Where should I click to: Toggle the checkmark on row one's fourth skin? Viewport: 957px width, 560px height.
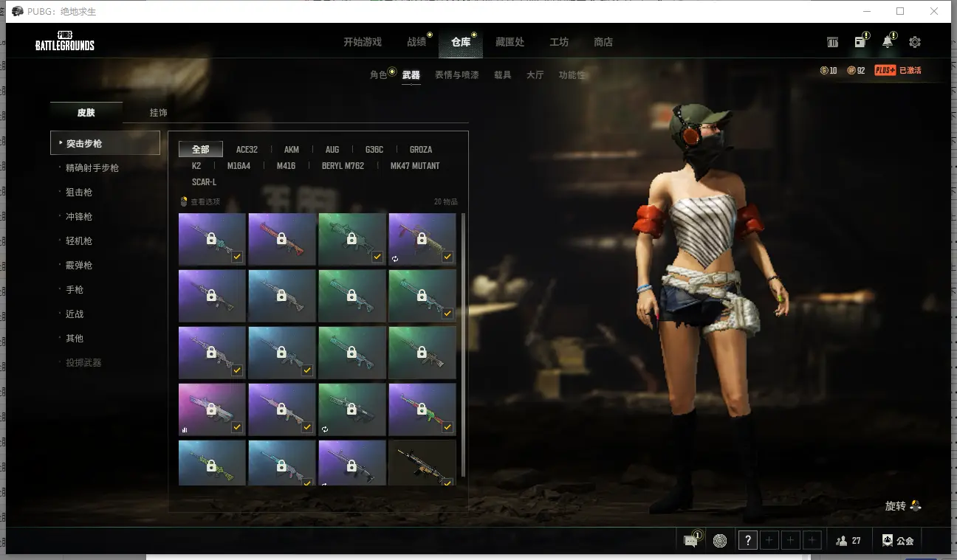[447, 257]
